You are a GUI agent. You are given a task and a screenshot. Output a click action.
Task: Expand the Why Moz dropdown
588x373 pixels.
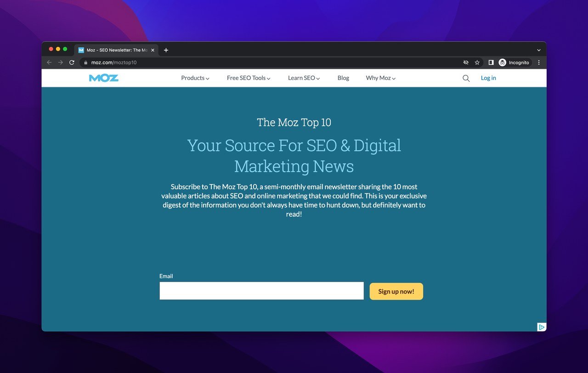tap(380, 78)
